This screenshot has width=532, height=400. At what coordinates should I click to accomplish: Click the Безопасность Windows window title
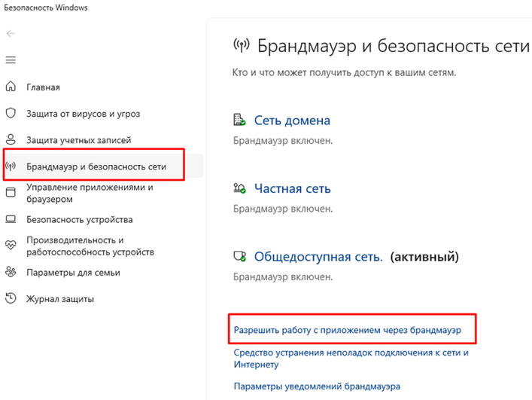(x=46, y=8)
